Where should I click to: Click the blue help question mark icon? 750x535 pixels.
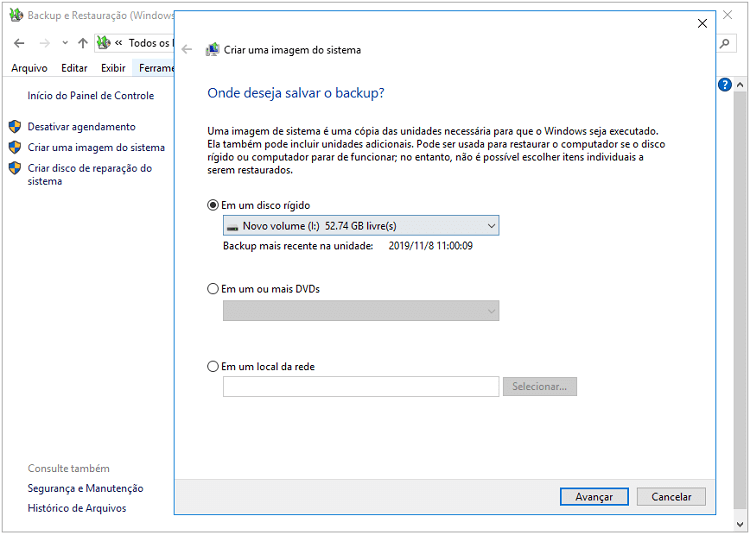[725, 85]
